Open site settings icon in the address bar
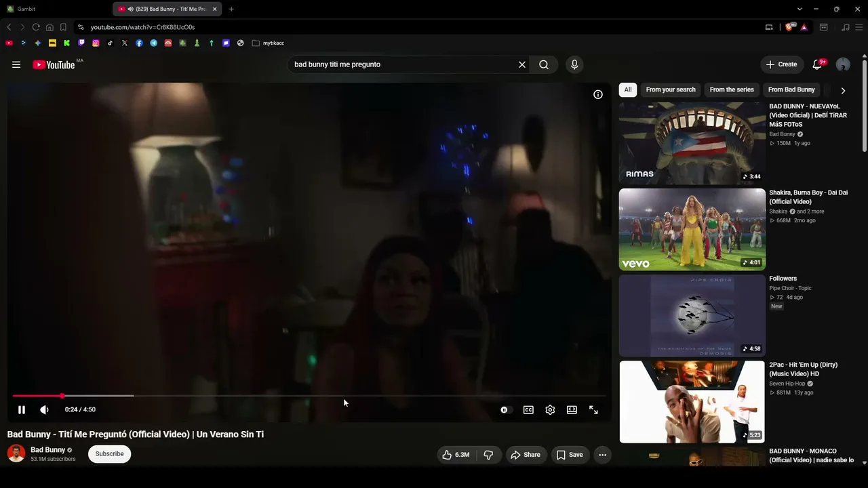Viewport: 868px width, 488px height. pyautogui.click(x=81, y=27)
